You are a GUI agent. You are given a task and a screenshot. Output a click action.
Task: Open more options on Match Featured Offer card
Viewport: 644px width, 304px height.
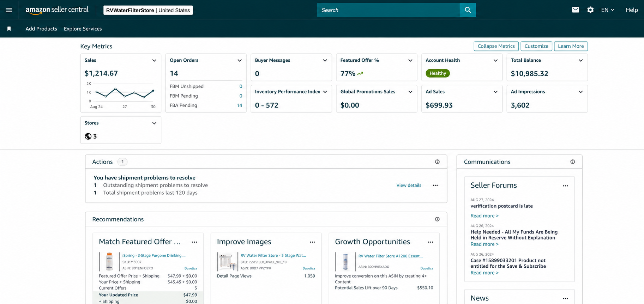[x=194, y=242]
